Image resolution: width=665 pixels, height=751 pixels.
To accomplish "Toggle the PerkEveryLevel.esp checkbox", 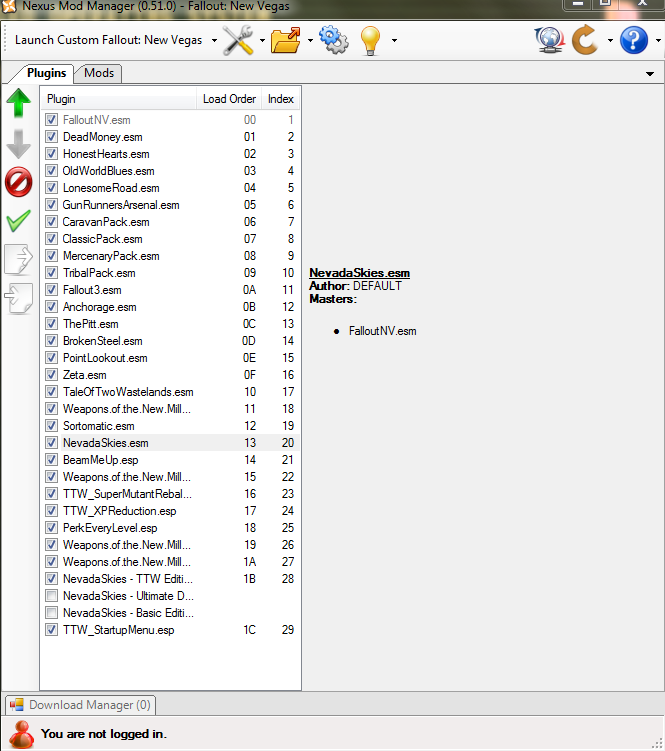I will (x=51, y=528).
